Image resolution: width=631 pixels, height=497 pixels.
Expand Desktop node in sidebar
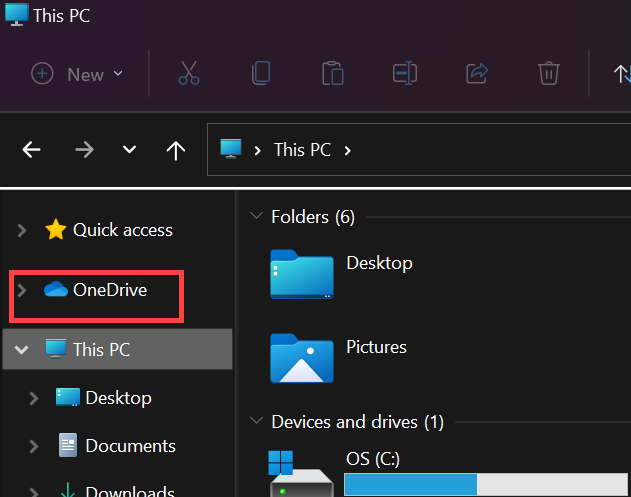click(x=34, y=398)
